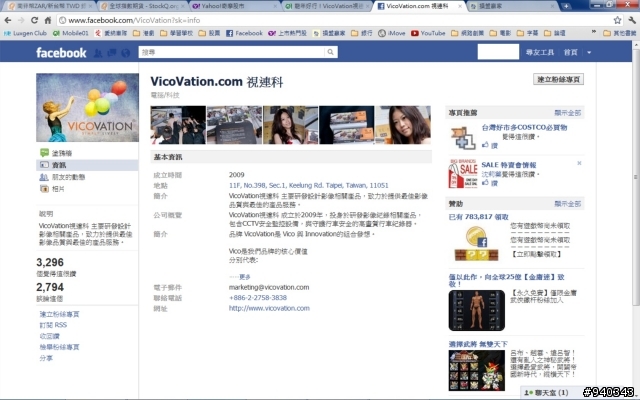Open the globe notifications icon

(x=126, y=53)
